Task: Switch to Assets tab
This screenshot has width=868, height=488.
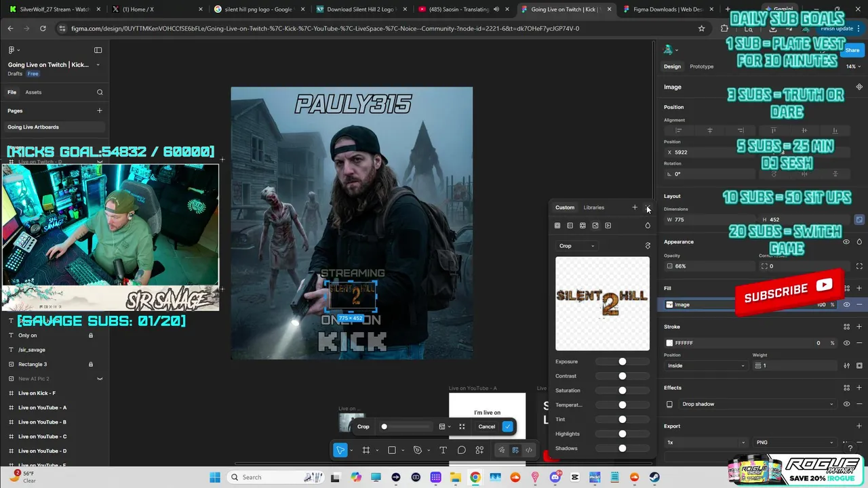Action: pyautogui.click(x=33, y=92)
